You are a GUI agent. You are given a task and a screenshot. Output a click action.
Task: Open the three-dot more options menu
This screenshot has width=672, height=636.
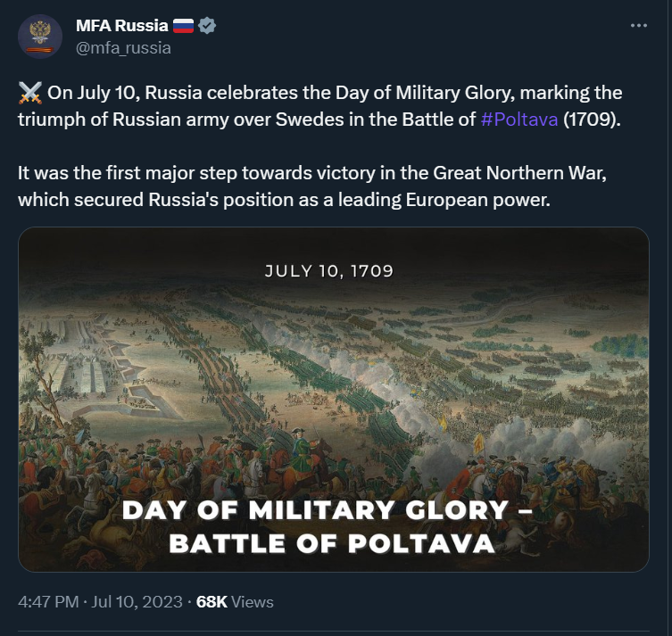[x=639, y=26]
